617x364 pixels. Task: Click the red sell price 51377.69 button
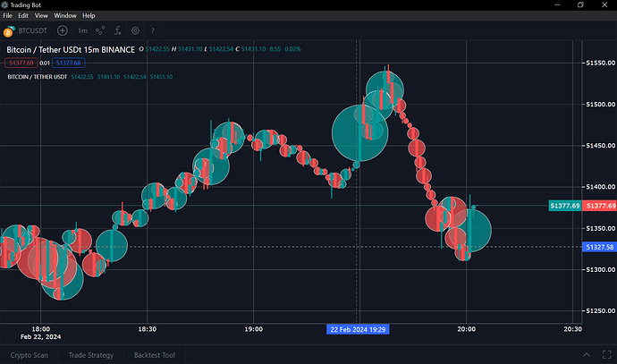tap(21, 63)
